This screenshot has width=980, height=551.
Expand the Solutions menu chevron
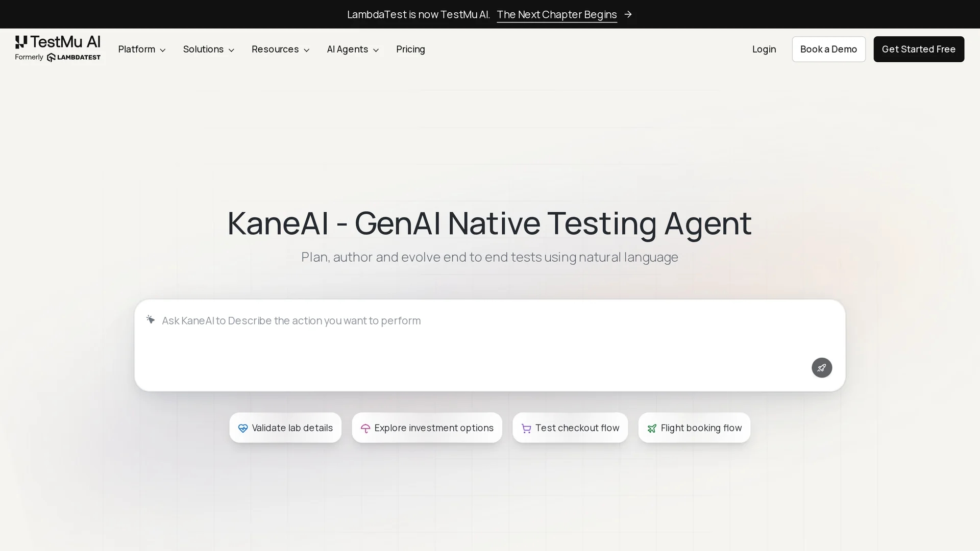[x=231, y=50]
